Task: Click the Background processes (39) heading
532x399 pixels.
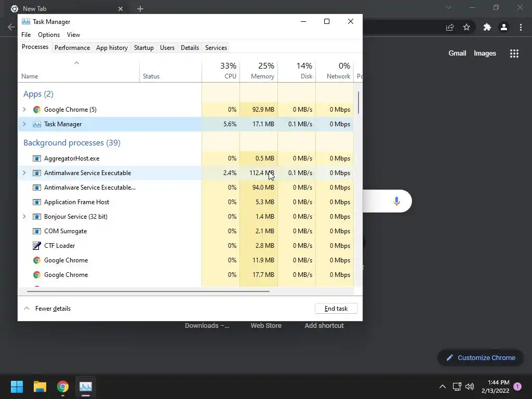Action: pyautogui.click(x=72, y=143)
